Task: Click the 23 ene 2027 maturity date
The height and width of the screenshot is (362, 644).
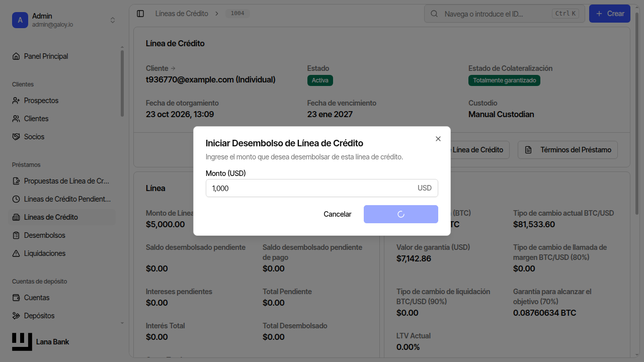Action: pos(330,114)
